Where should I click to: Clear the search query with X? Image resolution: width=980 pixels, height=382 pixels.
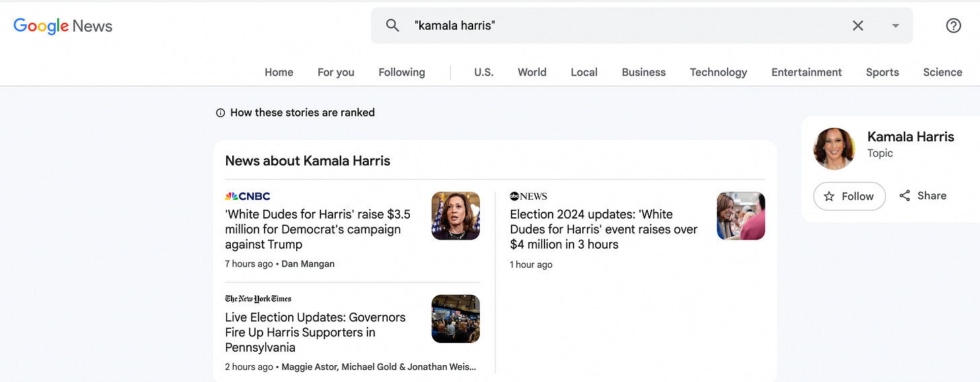point(858,26)
